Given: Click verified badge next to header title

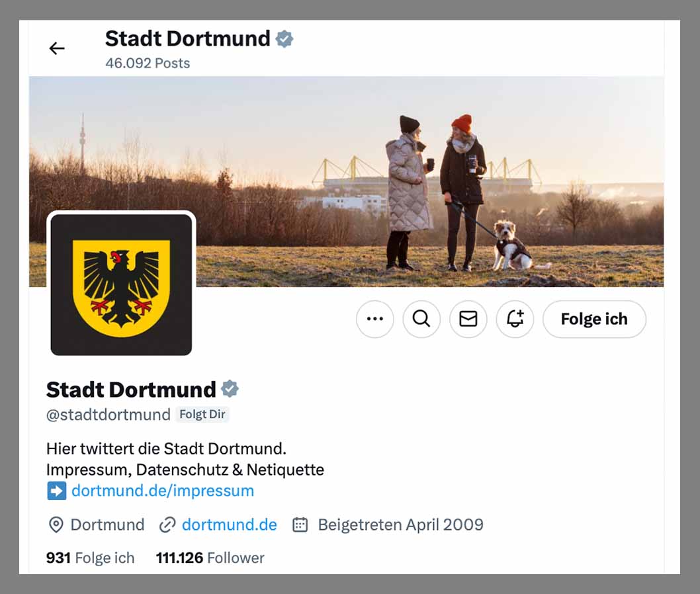Looking at the screenshot, I should (284, 39).
